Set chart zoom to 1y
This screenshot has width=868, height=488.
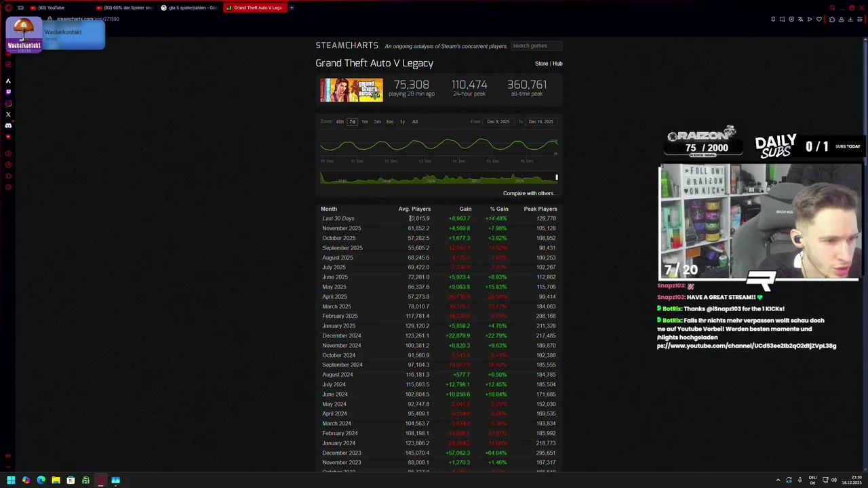(x=402, y=122)
